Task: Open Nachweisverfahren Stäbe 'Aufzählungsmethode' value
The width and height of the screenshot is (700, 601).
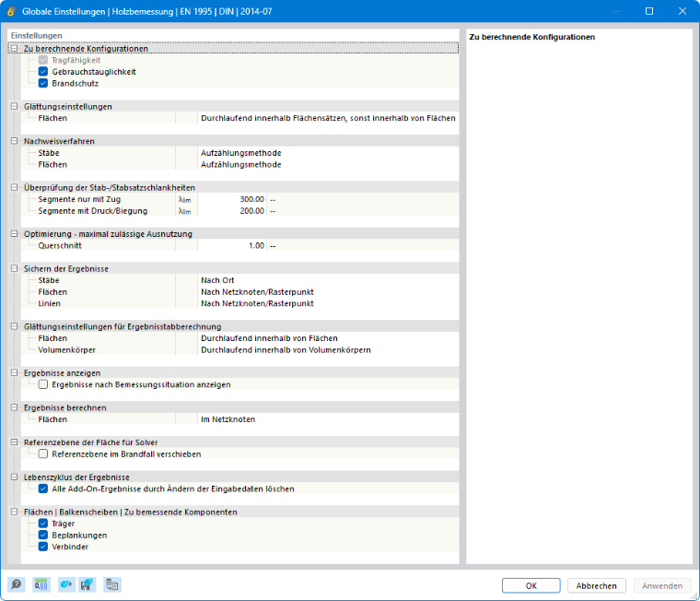Action: pos(328,153)
